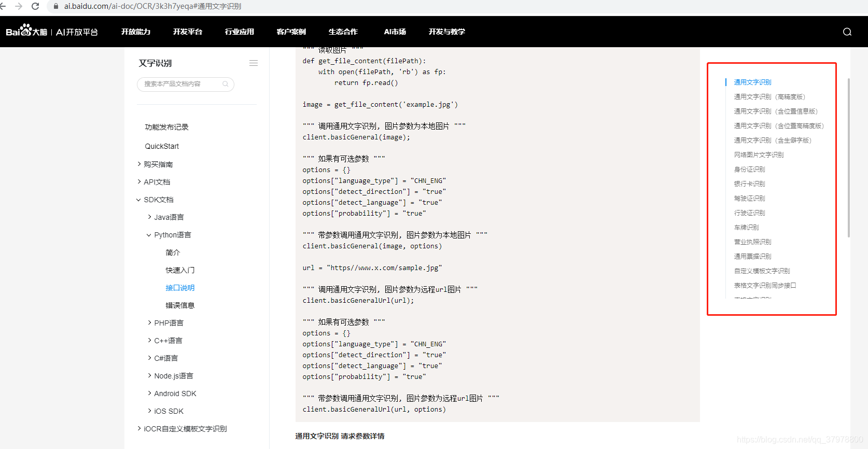Click code line client.basicGeneral(image);
Screen dimensions: 868x449
click(x=356, y=137)
